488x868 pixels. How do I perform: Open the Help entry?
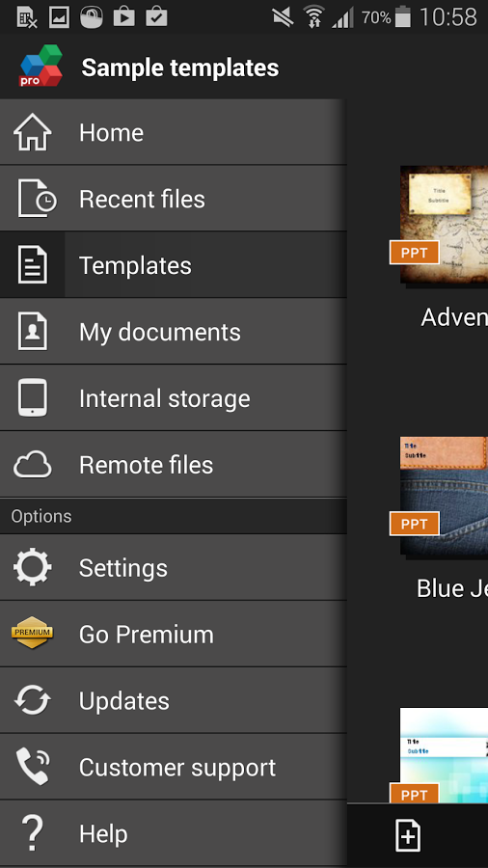coord(174,833)
